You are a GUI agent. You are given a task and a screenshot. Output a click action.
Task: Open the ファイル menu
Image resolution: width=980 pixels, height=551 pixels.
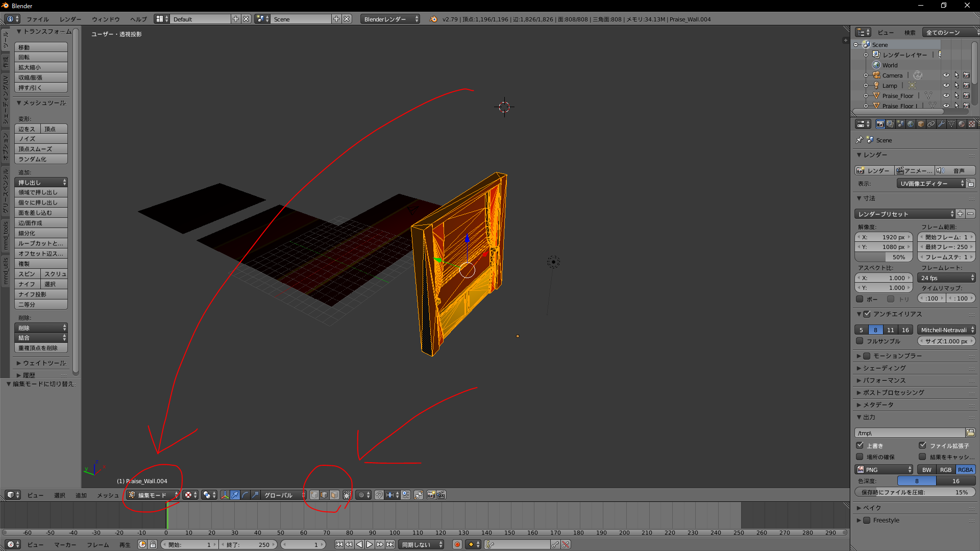pyautogui.click(x=37, y=19)
